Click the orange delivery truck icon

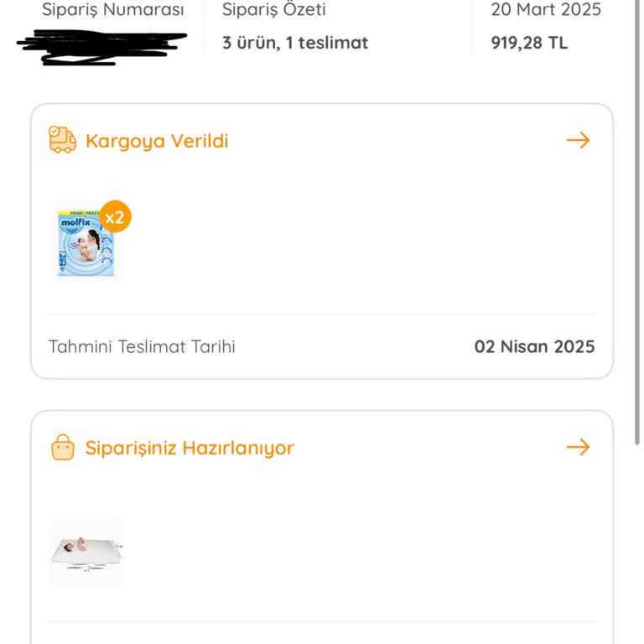point(62,140)
